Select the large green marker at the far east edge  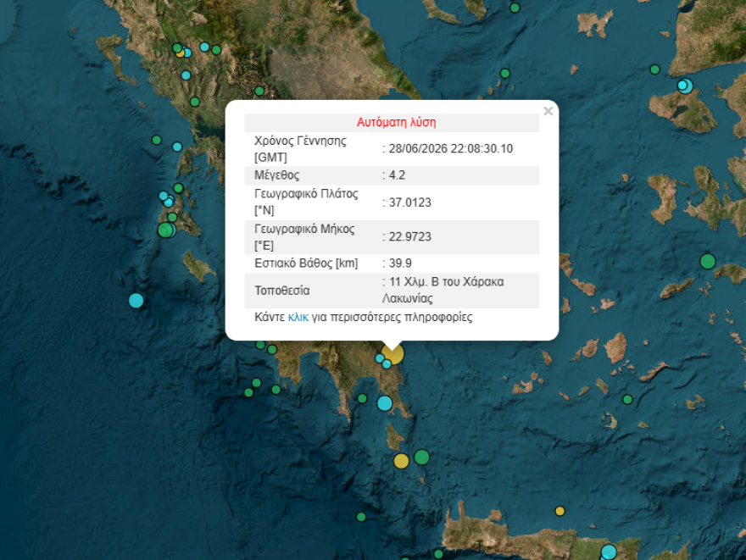pyautogui.click(x=708, y=261)
